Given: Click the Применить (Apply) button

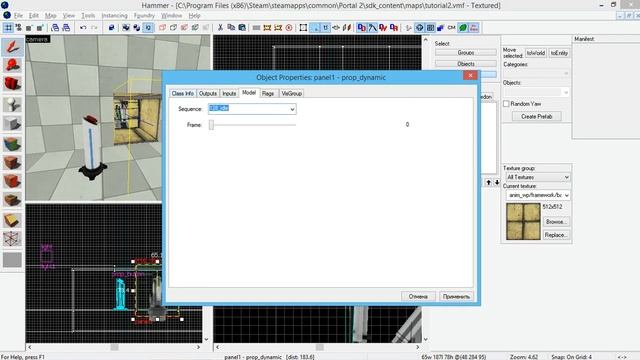Looking at the screenshot, I should (456, 296).
